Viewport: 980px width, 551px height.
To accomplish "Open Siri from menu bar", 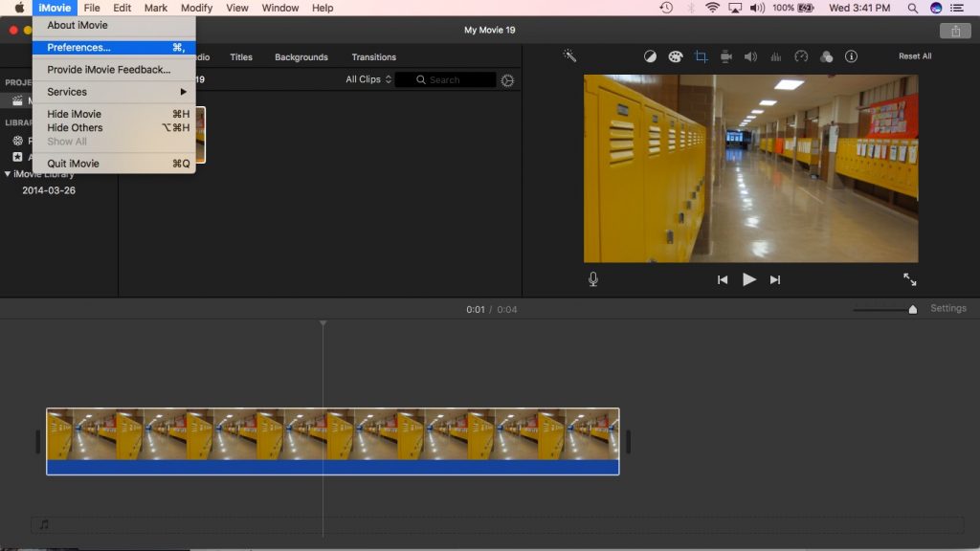I will click(936, 8).
